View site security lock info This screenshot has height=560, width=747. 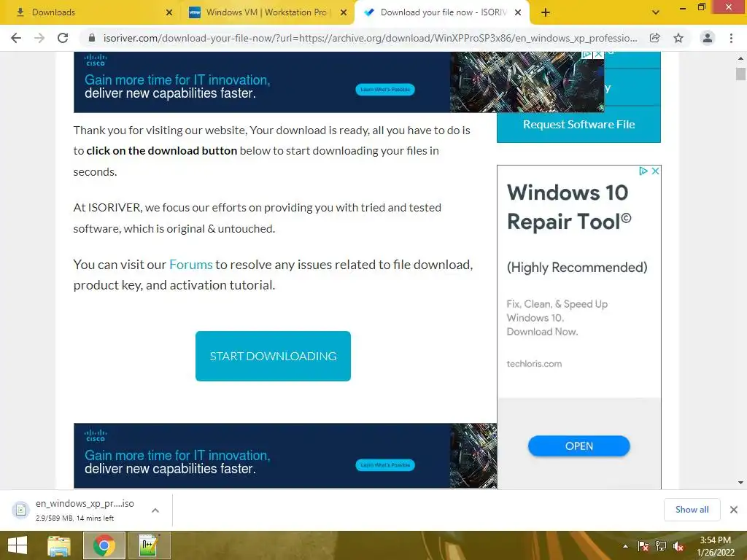click(x=92, y=38)
